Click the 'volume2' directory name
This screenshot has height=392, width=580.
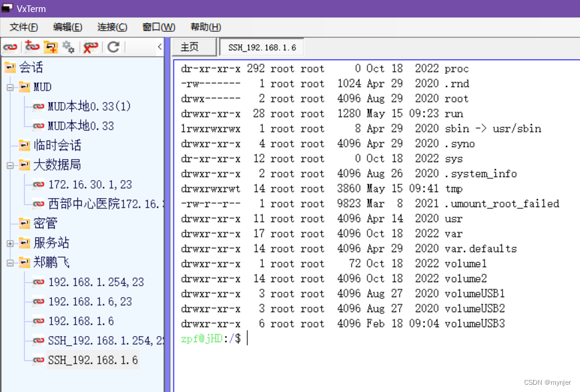pos(466,279)
